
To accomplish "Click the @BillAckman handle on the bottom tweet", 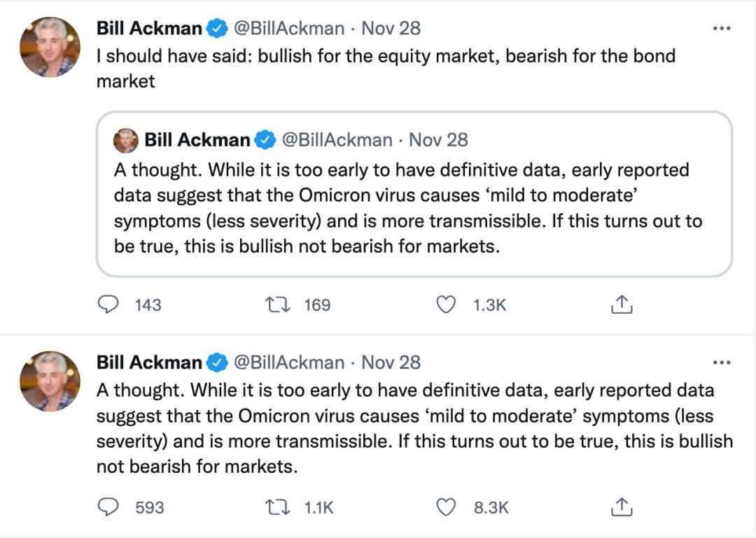I will coord(288,363).
